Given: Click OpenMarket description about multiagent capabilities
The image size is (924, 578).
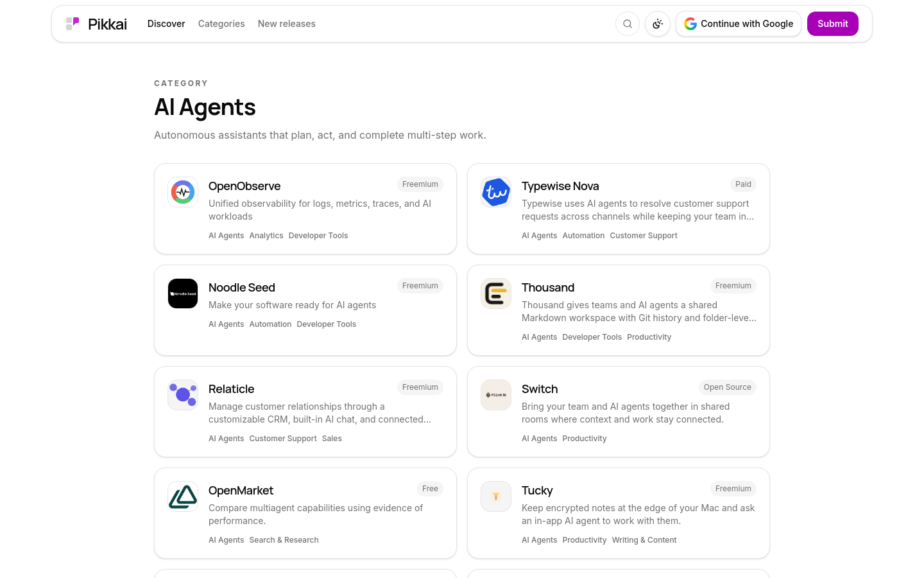Looking at the screenshot, I should tap(316, 514).
